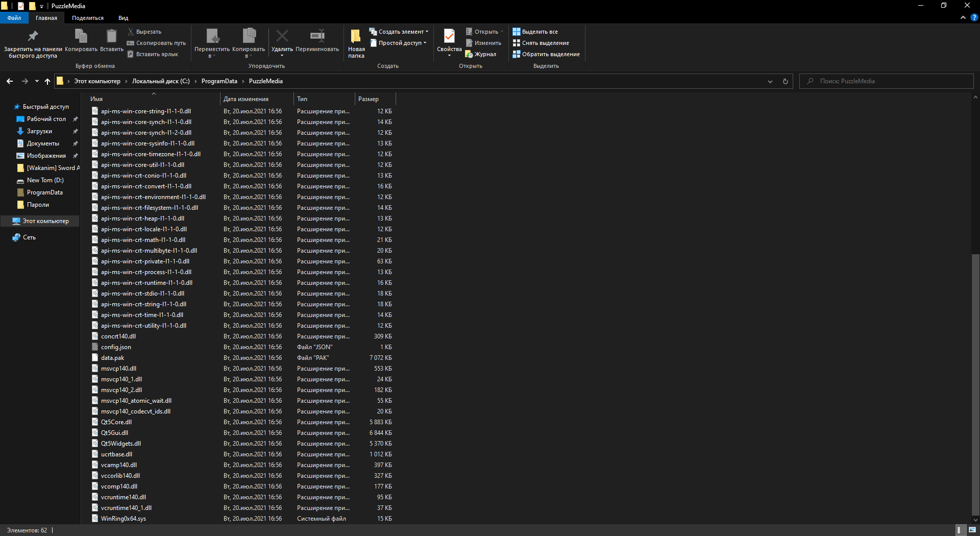
Task: Sort by Date modified (Дата изменения)
Action: [x=257, y=99]
